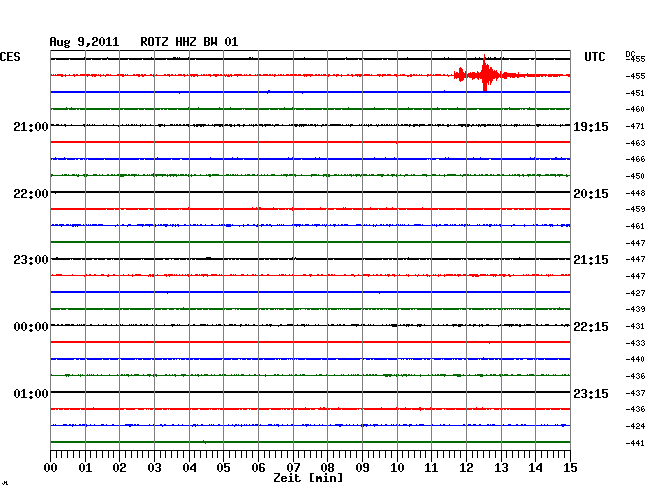The height and width of the screenshot is (494, 650).
Task: Select the DC offset value "-460"
Action: pos(635,109)
